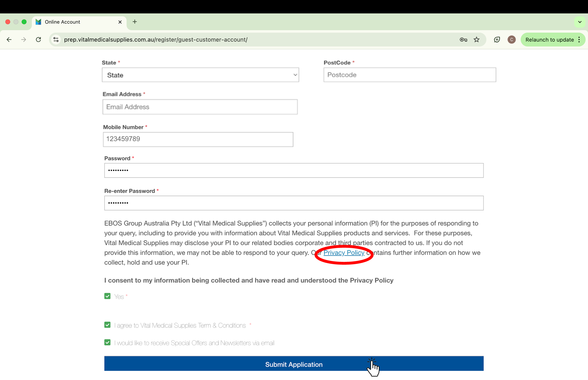Click Submit Application button

pyautogui.click(x=294, y=364)
